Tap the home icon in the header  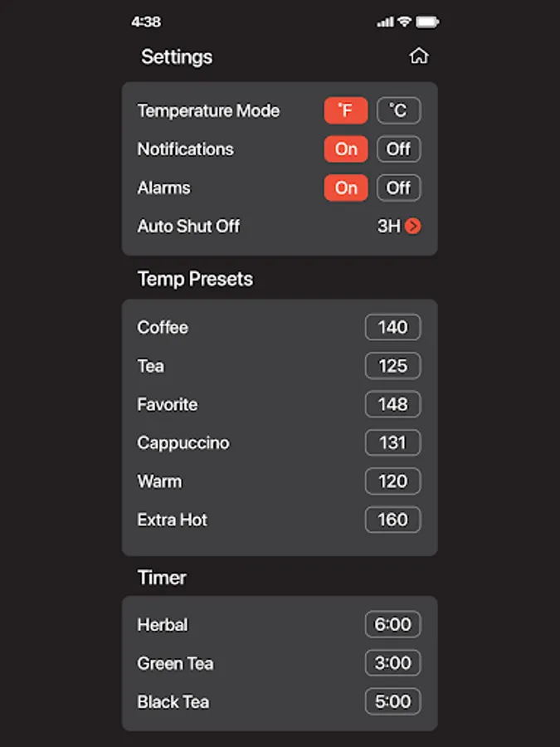click(x=419, y=56)
